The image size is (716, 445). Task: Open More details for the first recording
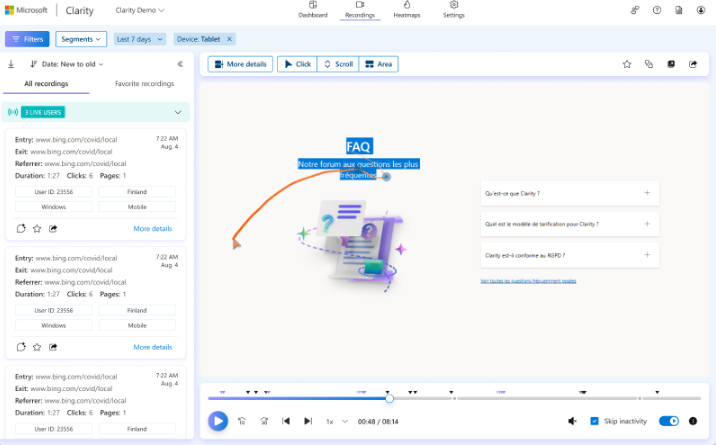[153, 228]
